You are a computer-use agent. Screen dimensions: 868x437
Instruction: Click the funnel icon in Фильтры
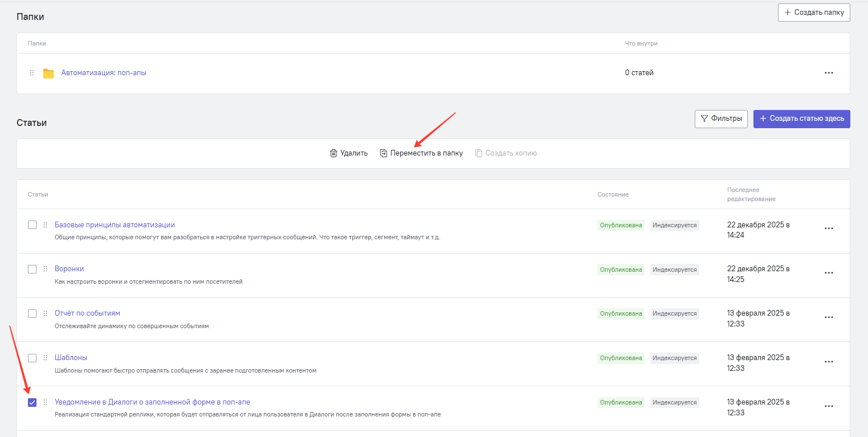click(x=704, y=119)
